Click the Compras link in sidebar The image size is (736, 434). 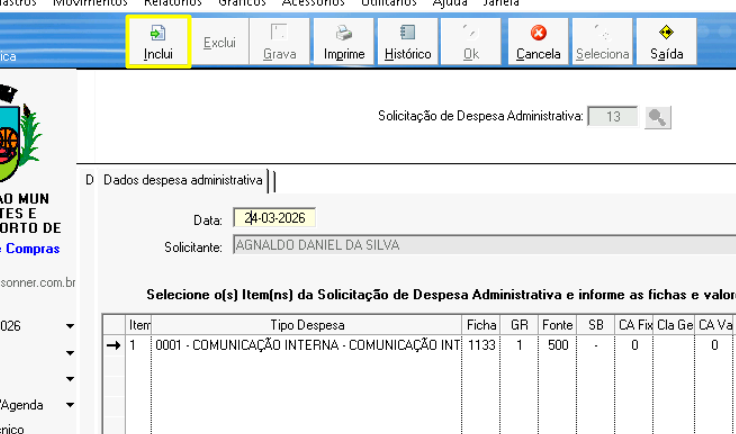pos(37,249)
